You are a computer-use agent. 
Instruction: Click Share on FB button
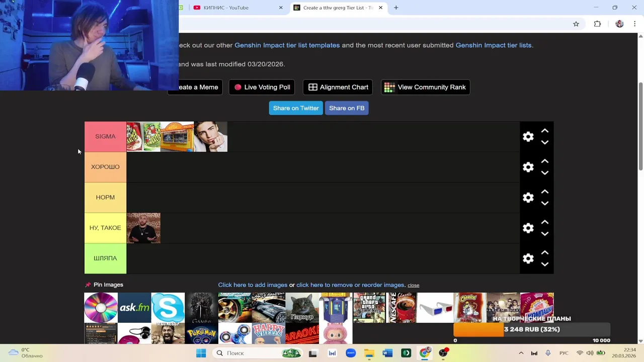(x=347, y=108)
